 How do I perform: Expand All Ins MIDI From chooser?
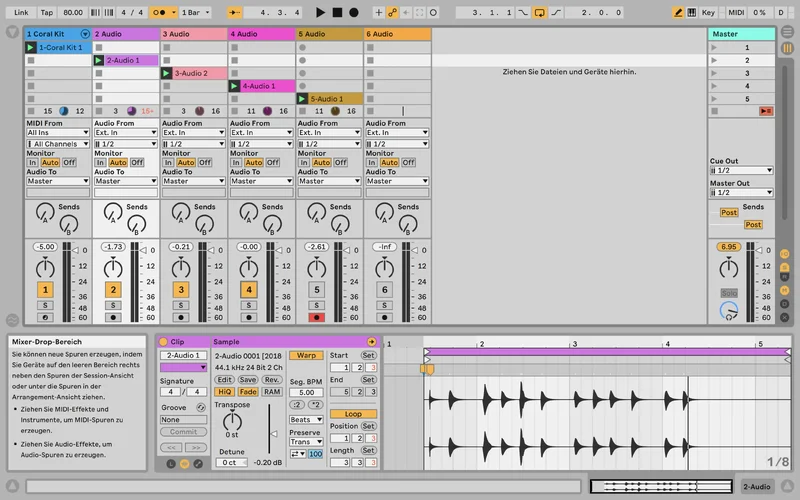tap(58, 132)
